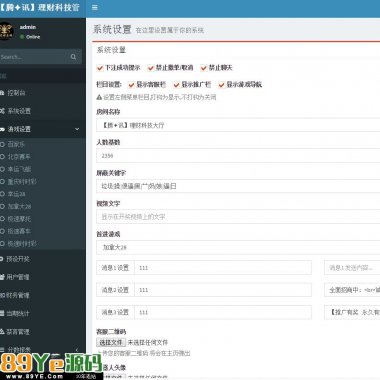Click the sidebar Search input box

pos(33,57)
